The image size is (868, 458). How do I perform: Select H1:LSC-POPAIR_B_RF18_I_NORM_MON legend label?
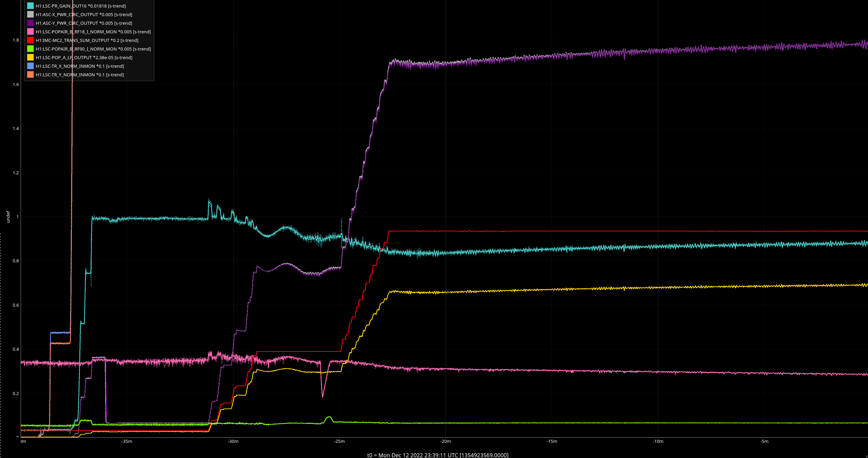[x=93, y=32]
